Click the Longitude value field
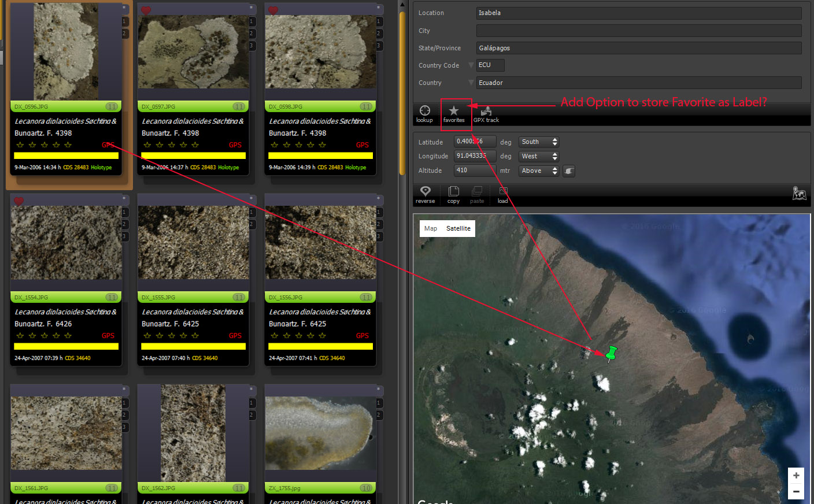Viewport: 814px width, 504px height. pos(475,156)
